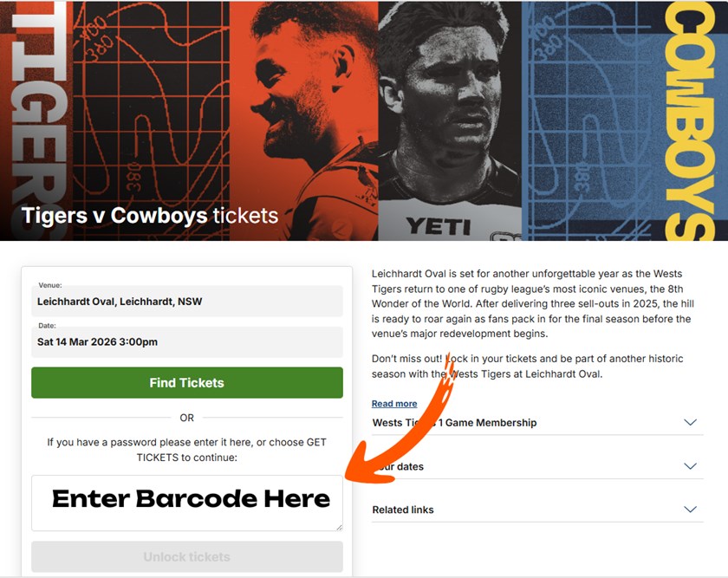Expand the Related links chevron arrow
The width and height of the screenshot is (728, 578).
pyautogui.click(x=690, y=510)
